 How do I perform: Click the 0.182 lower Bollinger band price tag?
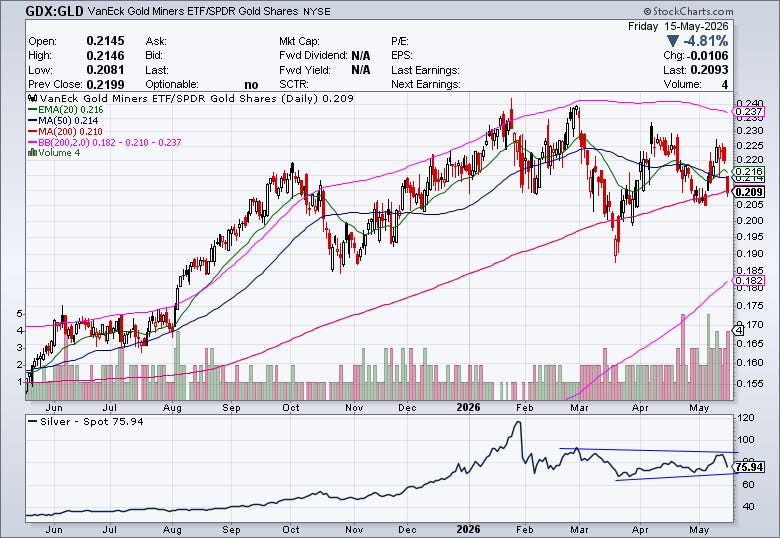click(749, 280)
